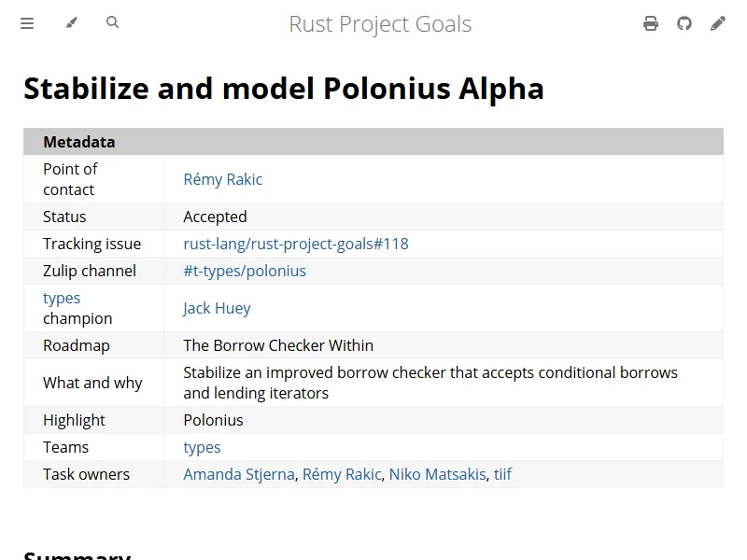Open Jack Huey's profile link
747x560 pixels.
217,308
